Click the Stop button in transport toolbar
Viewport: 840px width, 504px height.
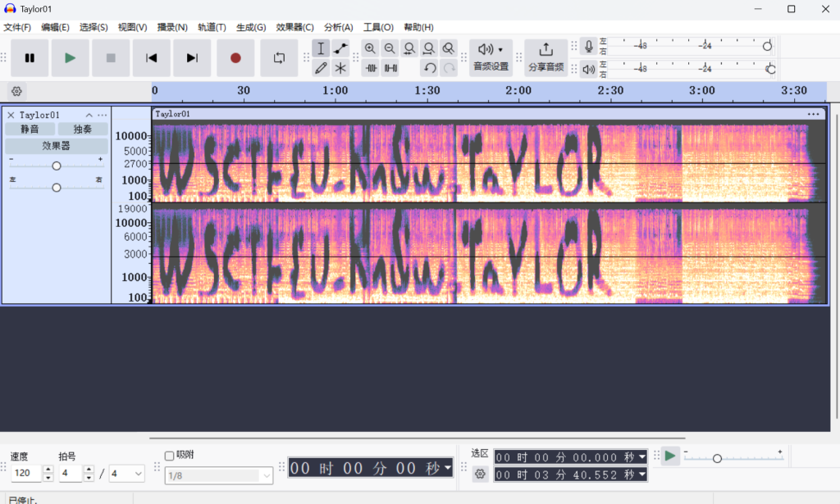(x=111, y=58)
